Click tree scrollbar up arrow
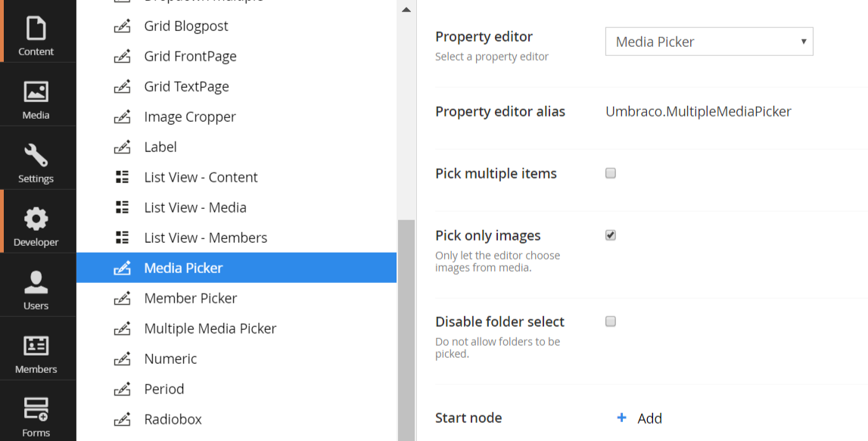The width and height of the screenshot is (868, 441). pyautogui.click(x=406, y=9)
